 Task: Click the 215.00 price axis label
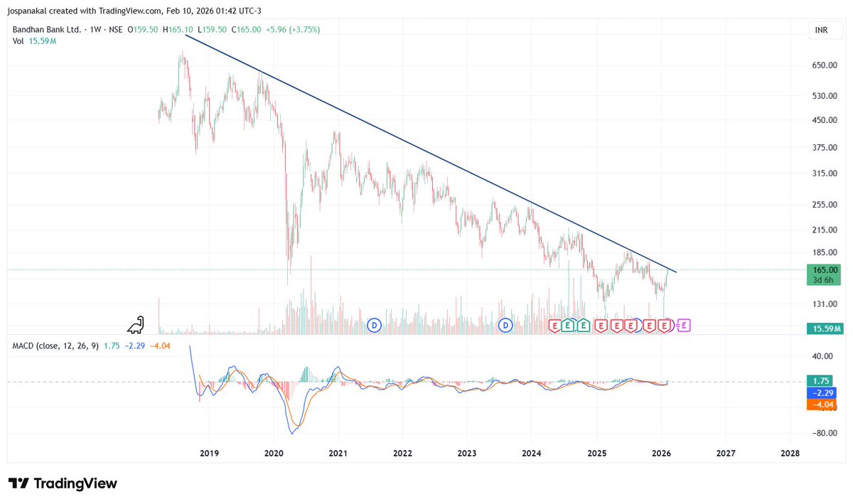(x=825, y=230)
